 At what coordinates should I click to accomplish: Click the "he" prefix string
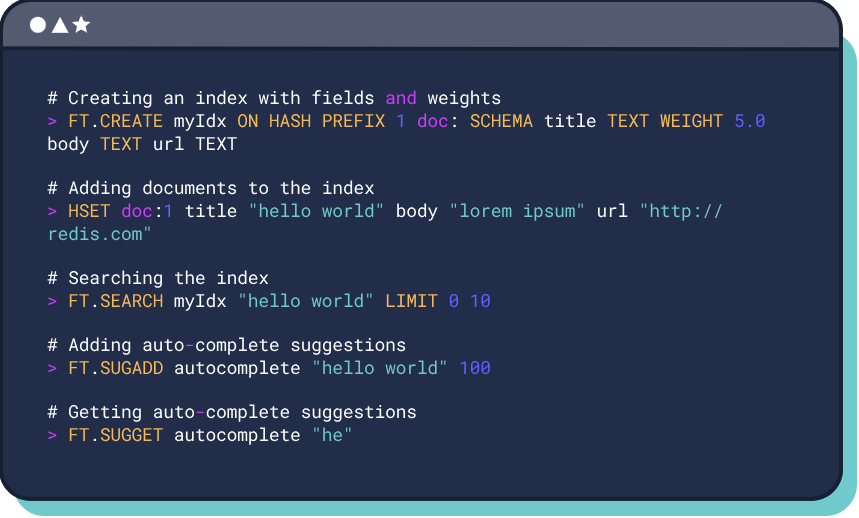tap(332, 435)
